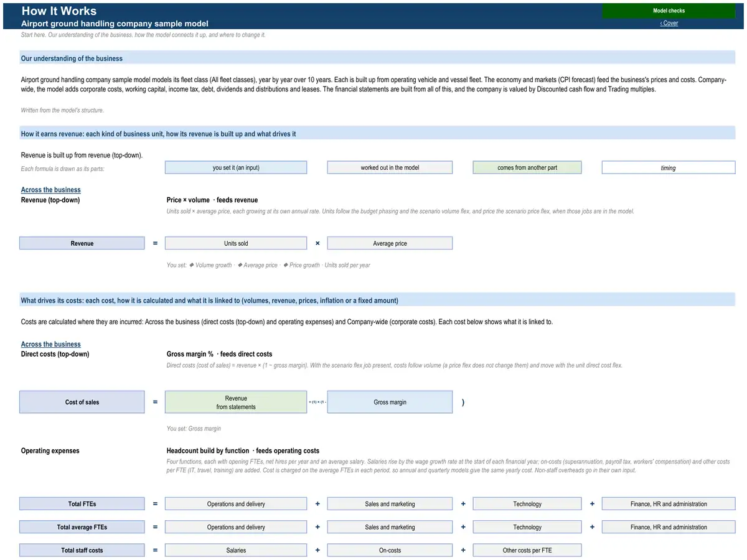This screenshot has width=747, height=560.
Task: Open the Across the business link above Direct costs (top-down)
Action: [51, 344]
